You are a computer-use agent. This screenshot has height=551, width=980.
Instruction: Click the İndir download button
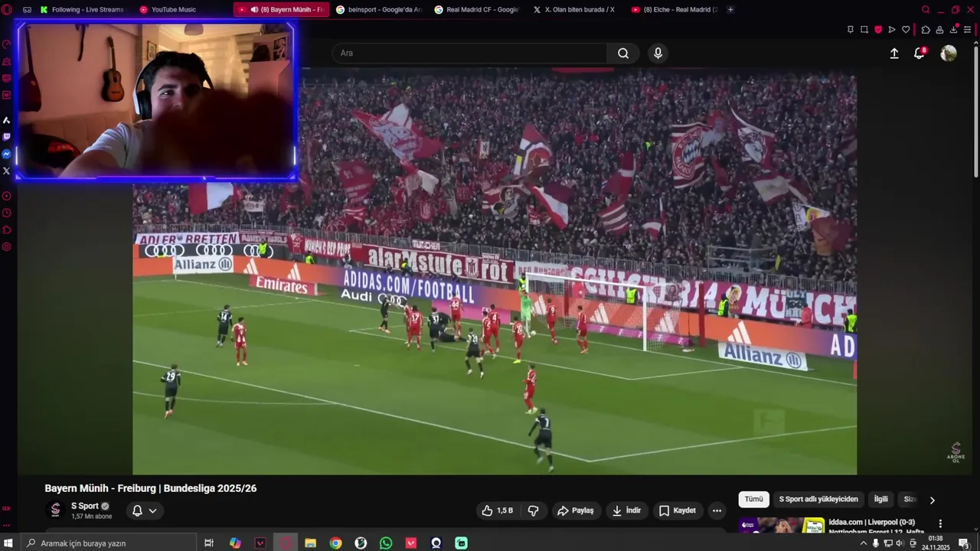click(626, 510)
